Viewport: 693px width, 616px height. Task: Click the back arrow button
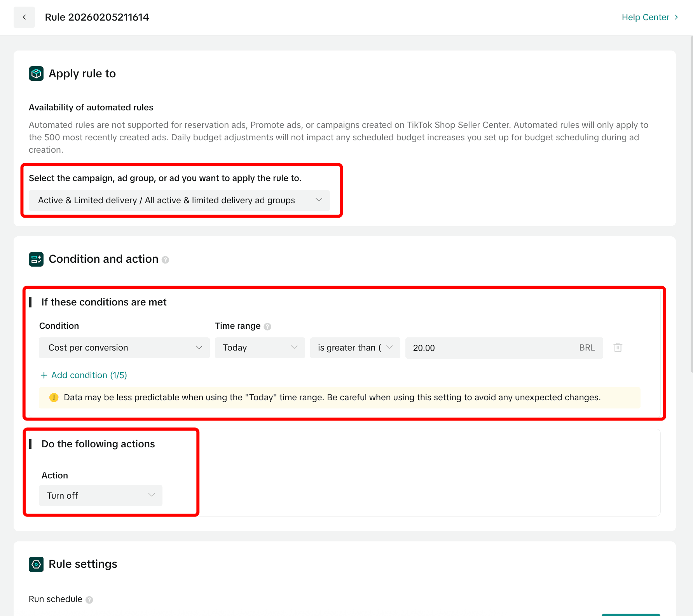pyautogui.click(x=24, y=17)
